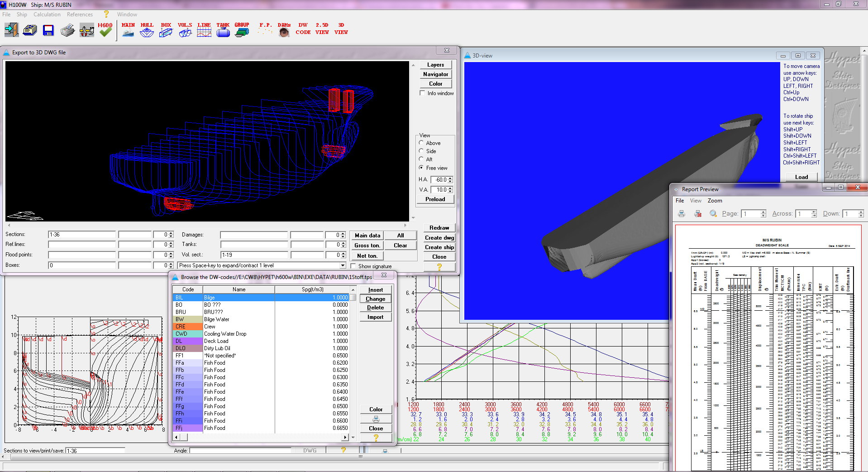Click the HULL toolbar icon
This screenshot has width=868, height=472.
pyautogui.click(x=147, y=30)
